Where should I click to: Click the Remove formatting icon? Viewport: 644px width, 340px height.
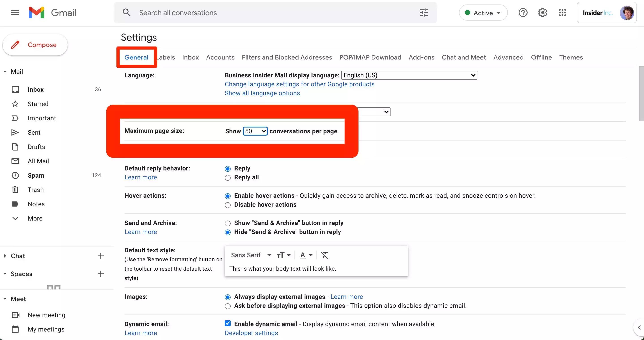324,255
